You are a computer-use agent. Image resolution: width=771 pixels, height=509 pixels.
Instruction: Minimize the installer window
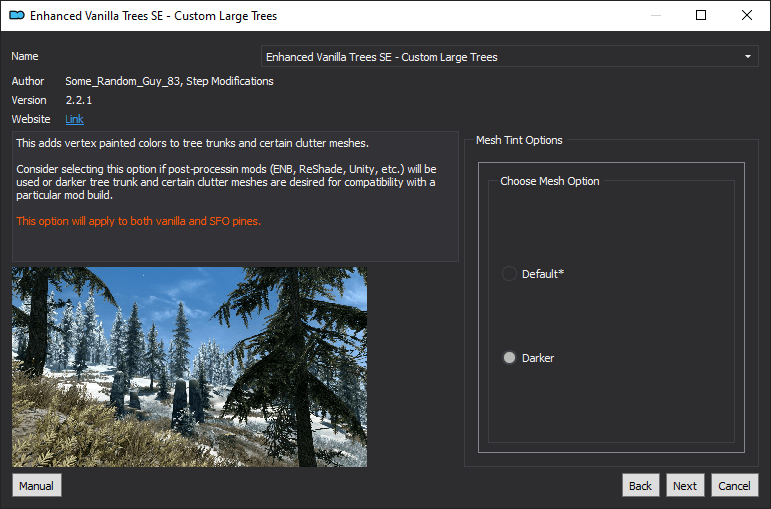655,15
